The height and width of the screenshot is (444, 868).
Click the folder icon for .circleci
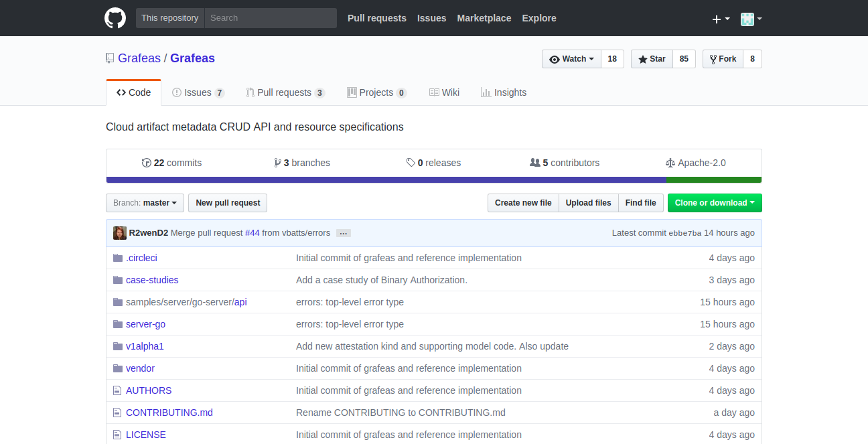coord(118,258)
